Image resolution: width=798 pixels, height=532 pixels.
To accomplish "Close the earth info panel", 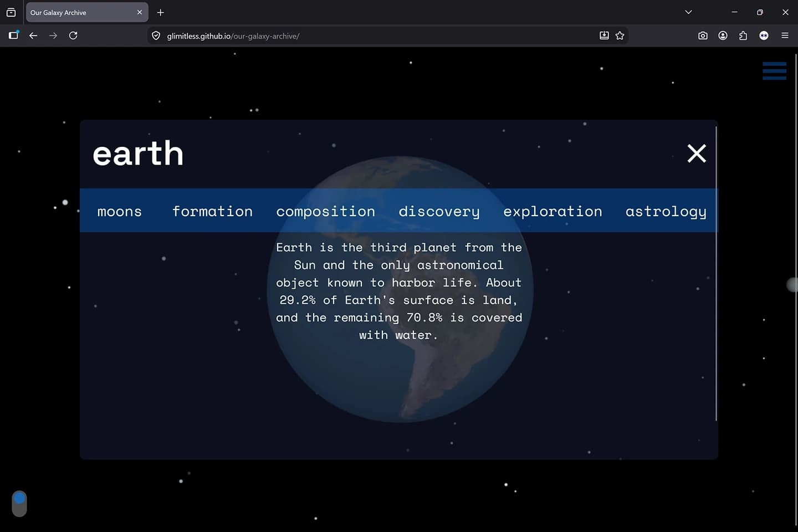I will click(697, 154).
